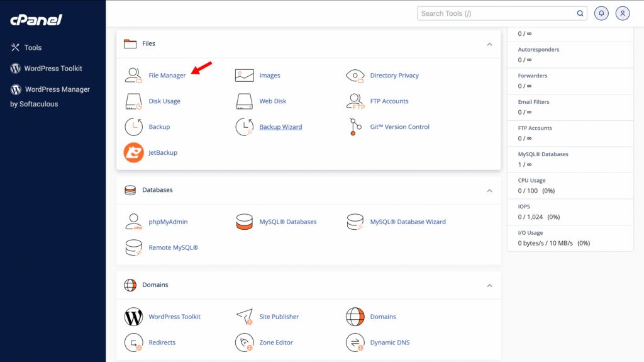Click the Dynamic DNS icon
Viewport: 644px width, 362px height.
point(355,342)
